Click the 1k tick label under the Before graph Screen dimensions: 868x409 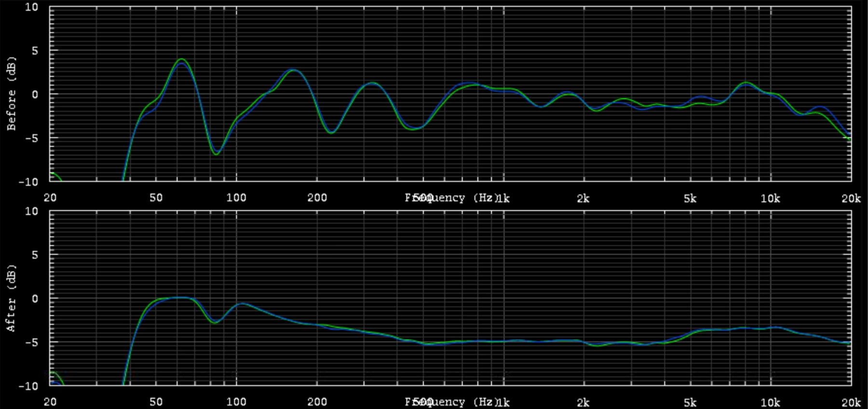[503, 198]
